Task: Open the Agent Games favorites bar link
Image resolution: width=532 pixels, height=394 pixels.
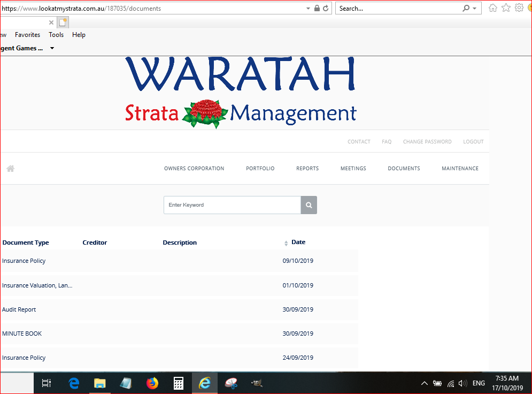Action: pyautogui.click(x=22, y=48)
